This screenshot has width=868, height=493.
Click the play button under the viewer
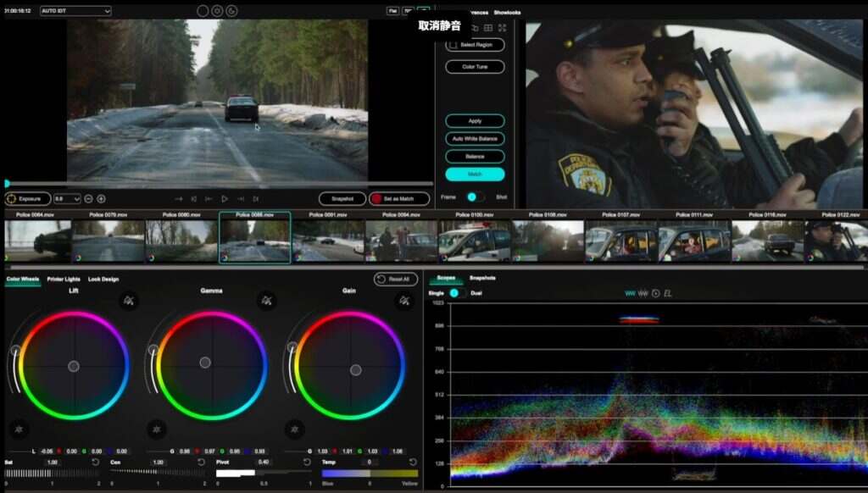point(225,199)
